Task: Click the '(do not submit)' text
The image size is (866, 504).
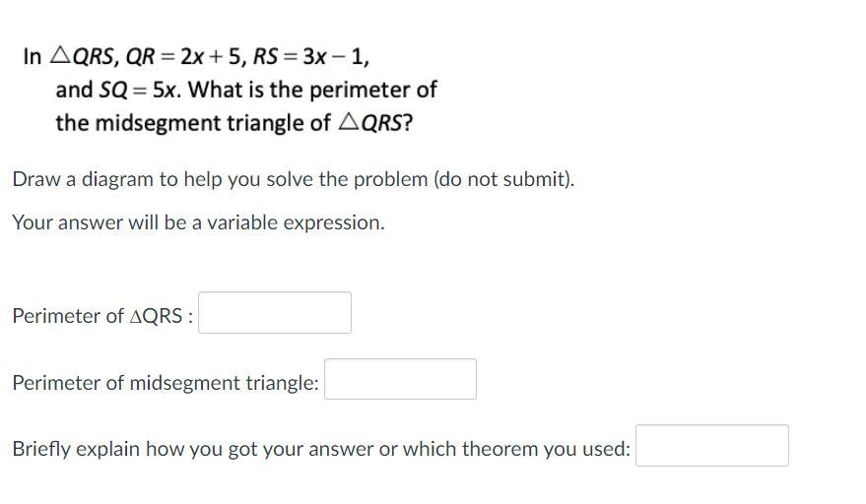Action: click(503, 179)
